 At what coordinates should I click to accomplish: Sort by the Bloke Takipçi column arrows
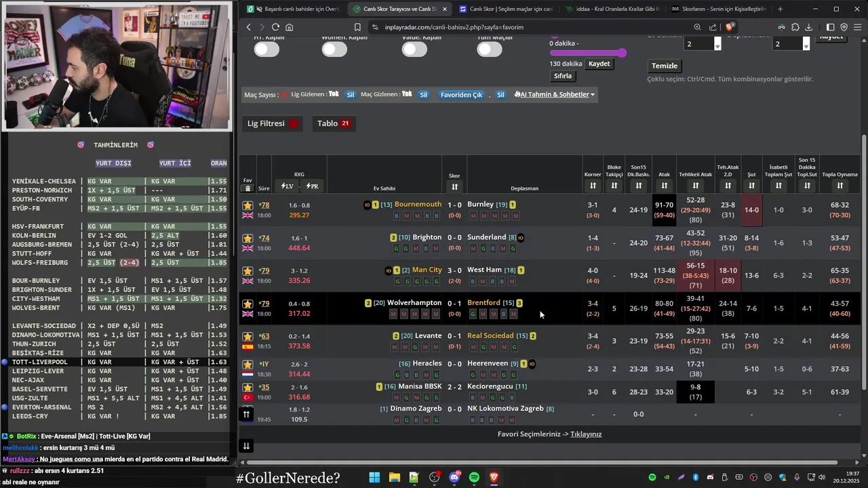click(x=614, y=186)
